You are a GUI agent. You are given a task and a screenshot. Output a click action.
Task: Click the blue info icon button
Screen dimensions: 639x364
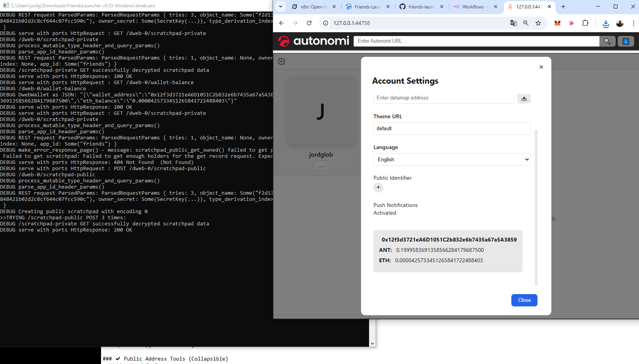pyautogui.click(x=626, y=41)
